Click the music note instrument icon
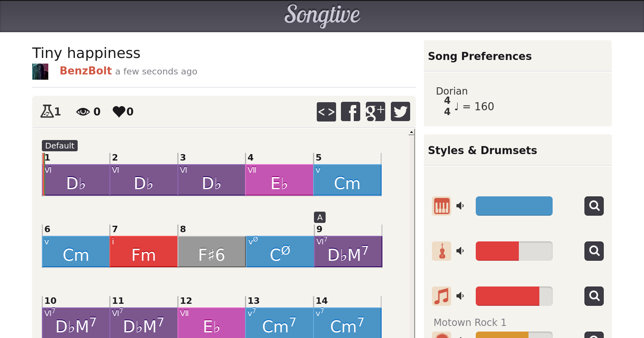Viewport: 644px width, 338px height. click(442, 296)
